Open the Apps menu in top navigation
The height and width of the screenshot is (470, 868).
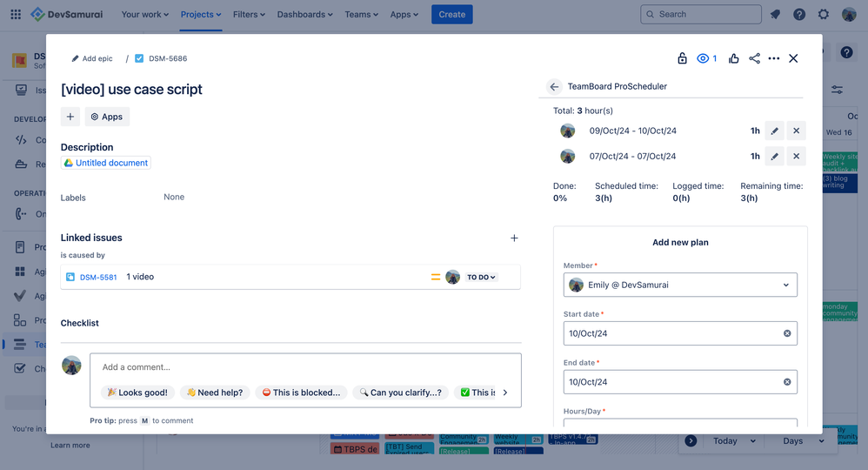(404, 15)
